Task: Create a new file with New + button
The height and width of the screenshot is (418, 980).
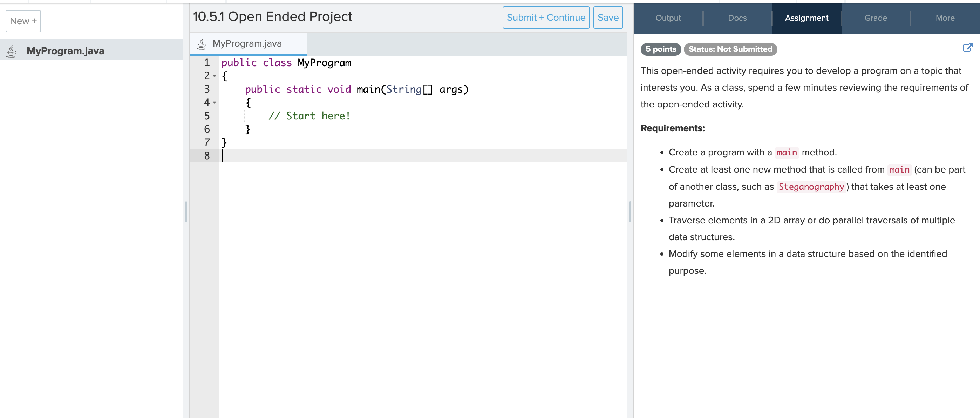Action: 23,21
